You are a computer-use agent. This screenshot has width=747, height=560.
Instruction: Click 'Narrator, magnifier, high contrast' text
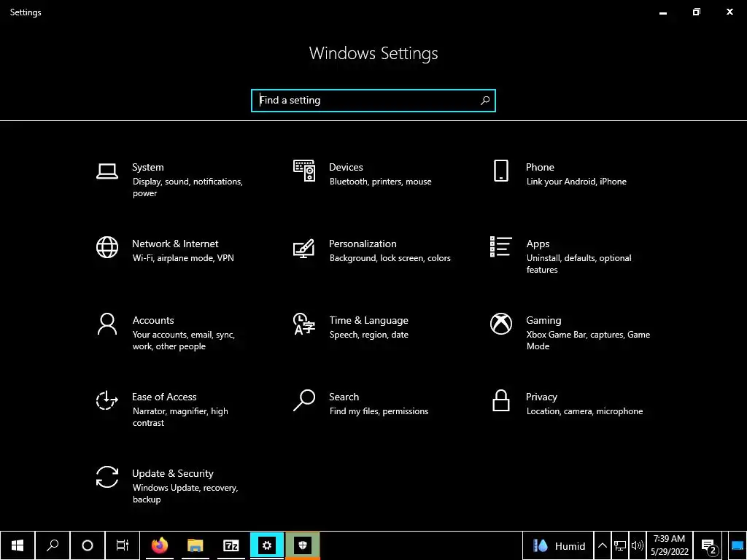[x=180, y=417]
